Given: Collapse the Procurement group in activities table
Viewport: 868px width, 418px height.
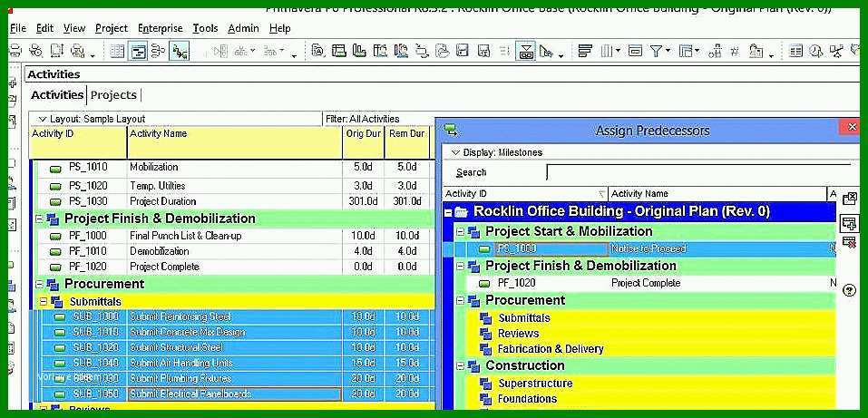Looking at the screenshot, I should (x=39, y=284).
